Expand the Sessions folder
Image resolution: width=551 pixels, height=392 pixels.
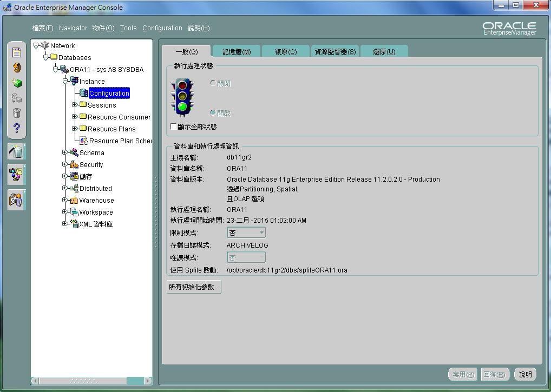point(75,105)
